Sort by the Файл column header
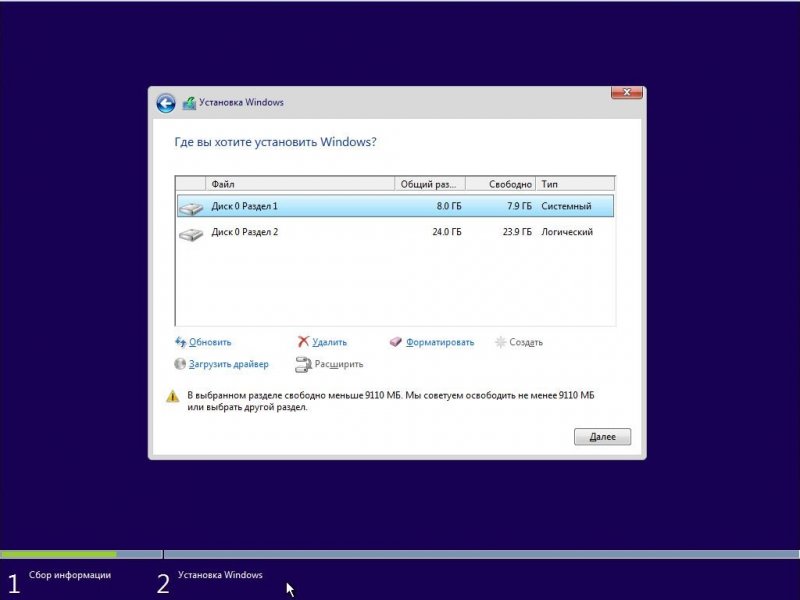 (300, 184)
